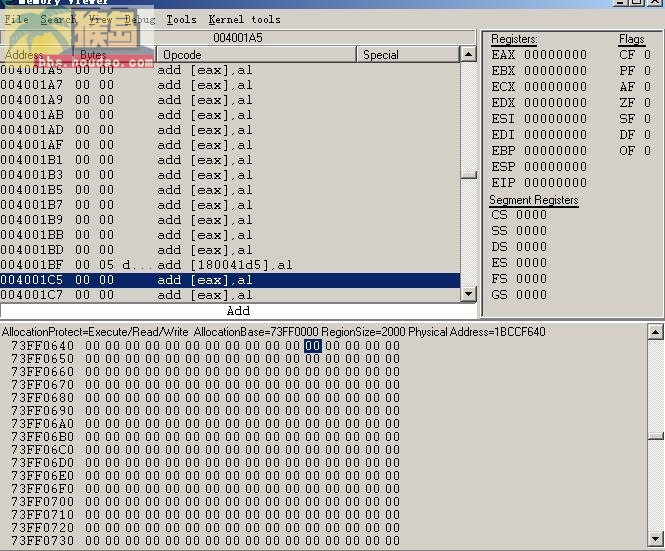Image resolution: width=665 pixels, height=551 pixels.
Task: Select instruction row at address 004001AD
Action: [230, 130]
